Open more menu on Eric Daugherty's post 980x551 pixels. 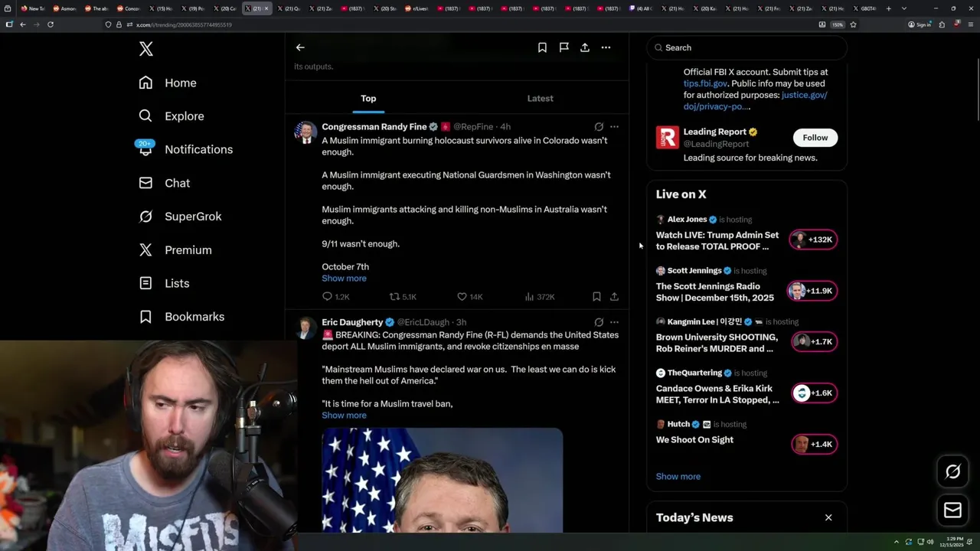pos(614,322)
